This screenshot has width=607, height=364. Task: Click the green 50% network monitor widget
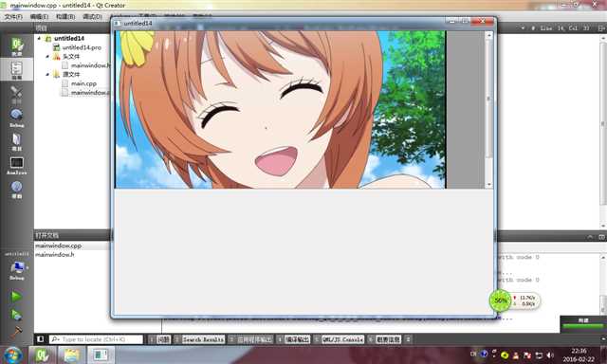tap(500, 300)
